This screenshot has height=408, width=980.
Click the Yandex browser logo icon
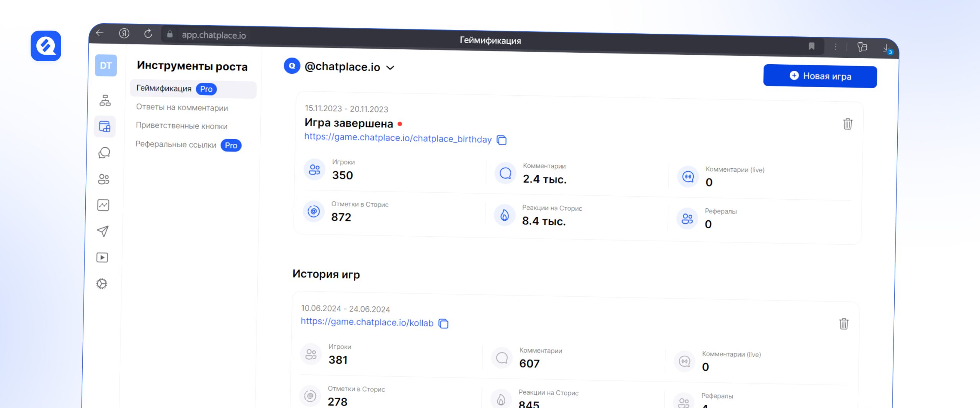124,33
